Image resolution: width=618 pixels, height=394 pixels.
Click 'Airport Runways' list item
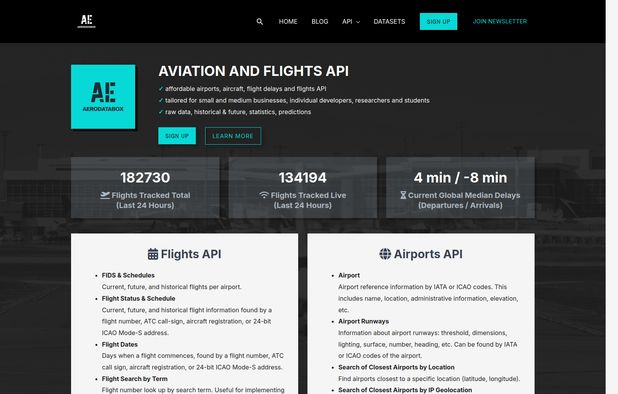tap(363, 322)
